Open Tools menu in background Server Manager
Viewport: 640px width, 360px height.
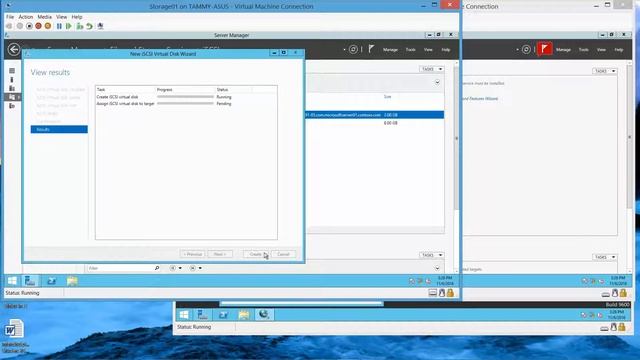(584, 49)
